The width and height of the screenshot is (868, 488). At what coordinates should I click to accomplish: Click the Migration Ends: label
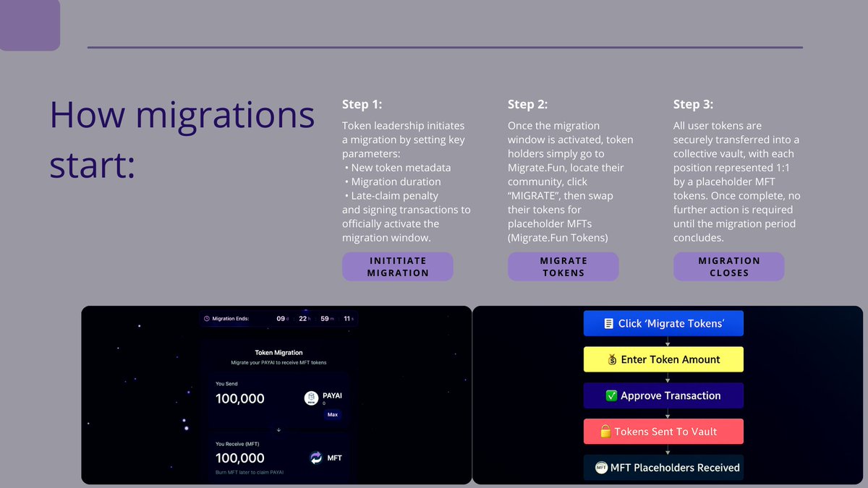231,318
